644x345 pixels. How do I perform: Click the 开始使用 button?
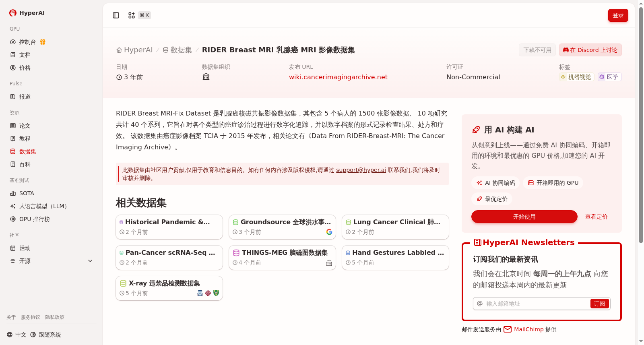(x=524, y=217)
